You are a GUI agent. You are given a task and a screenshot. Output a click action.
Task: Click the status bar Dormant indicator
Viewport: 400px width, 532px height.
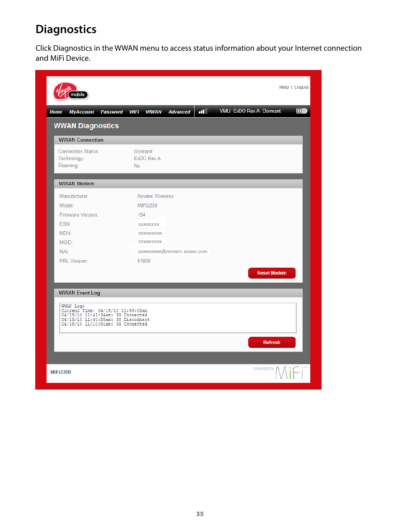tap(272, 111)
